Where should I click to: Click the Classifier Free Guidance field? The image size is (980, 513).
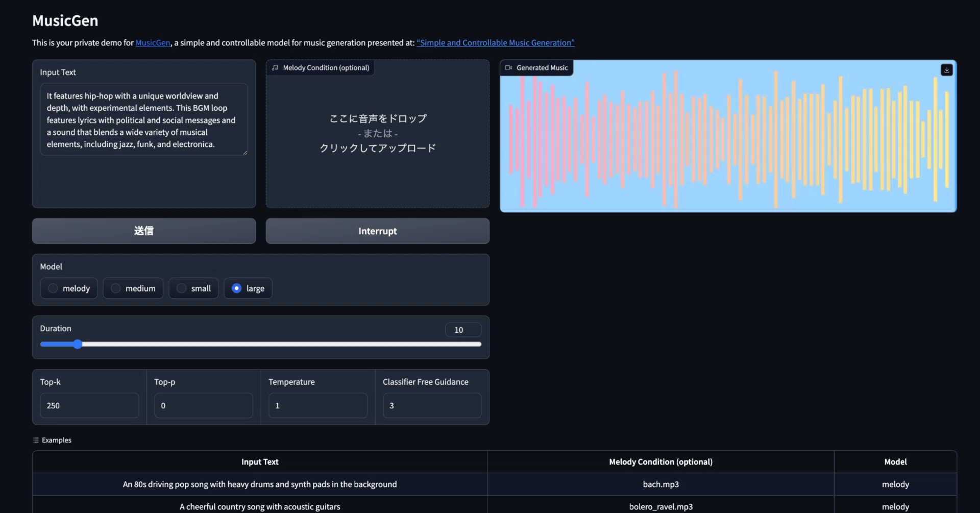click(432, 406)
